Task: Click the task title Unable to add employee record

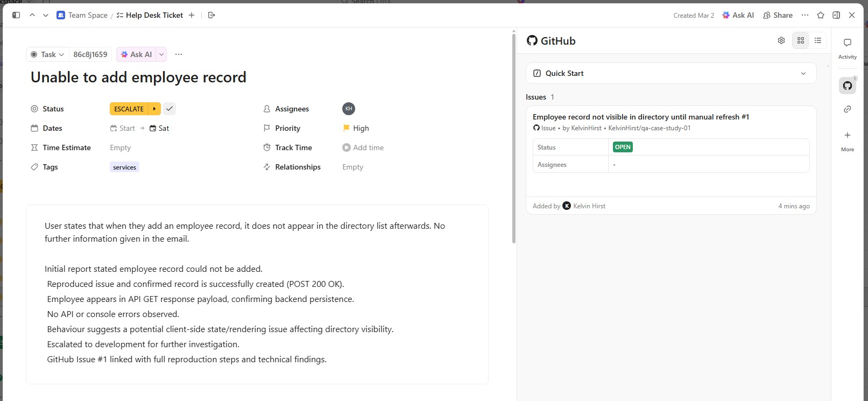Action: tap(138, 77)
